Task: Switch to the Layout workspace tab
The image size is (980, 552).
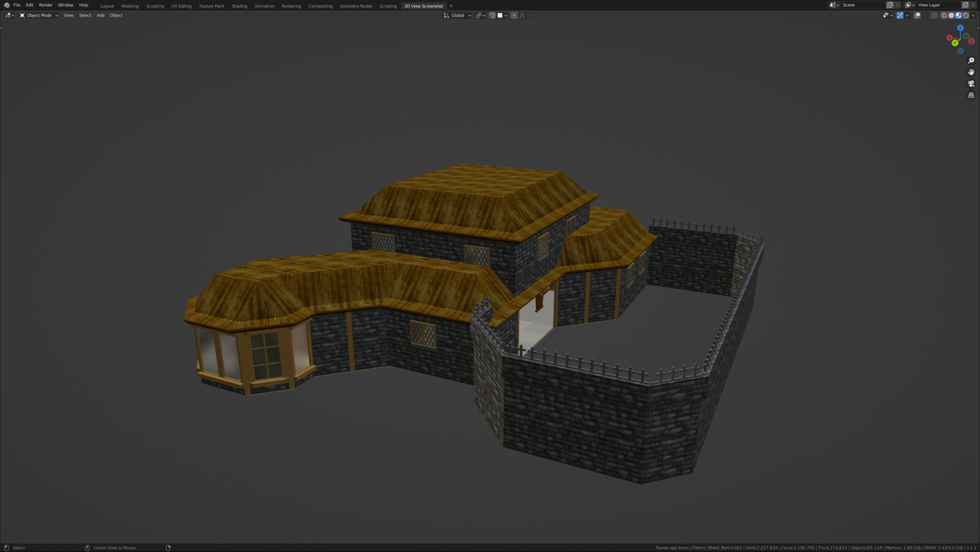Action: [x=107, y=6]
